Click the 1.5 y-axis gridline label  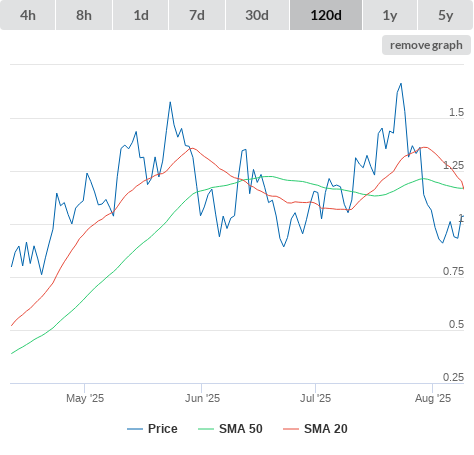point(456,112)
